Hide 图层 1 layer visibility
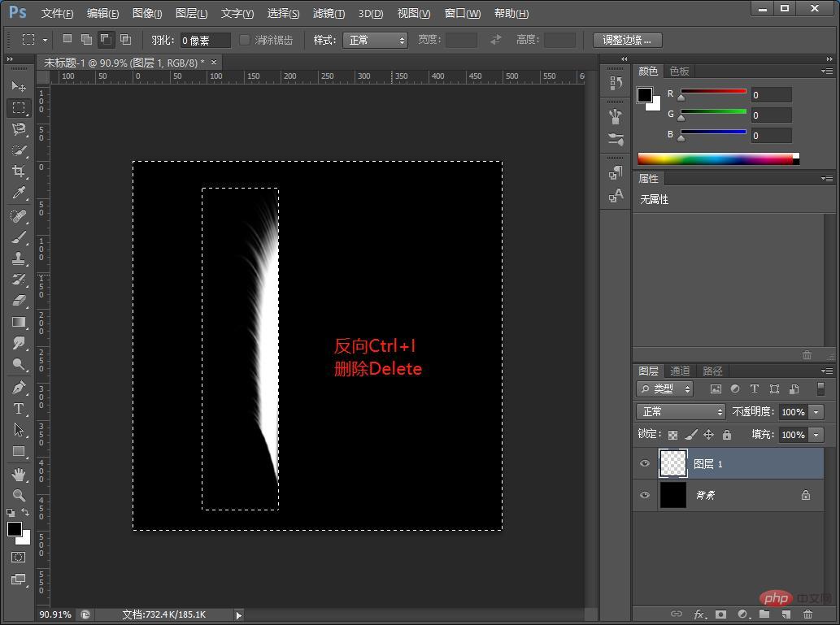Viewport: 840px width, 625px height. (x=645, y=463)
